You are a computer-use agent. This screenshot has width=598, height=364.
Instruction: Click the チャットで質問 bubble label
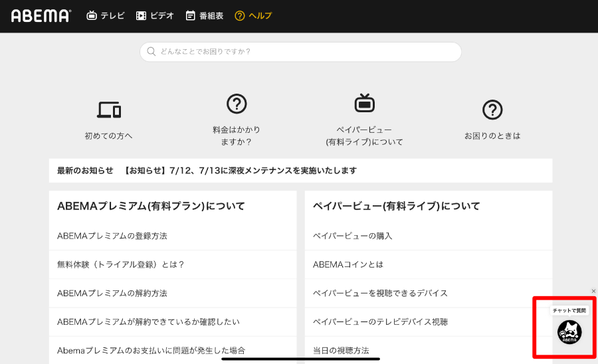pyautogui.click(x=569, y=311)
